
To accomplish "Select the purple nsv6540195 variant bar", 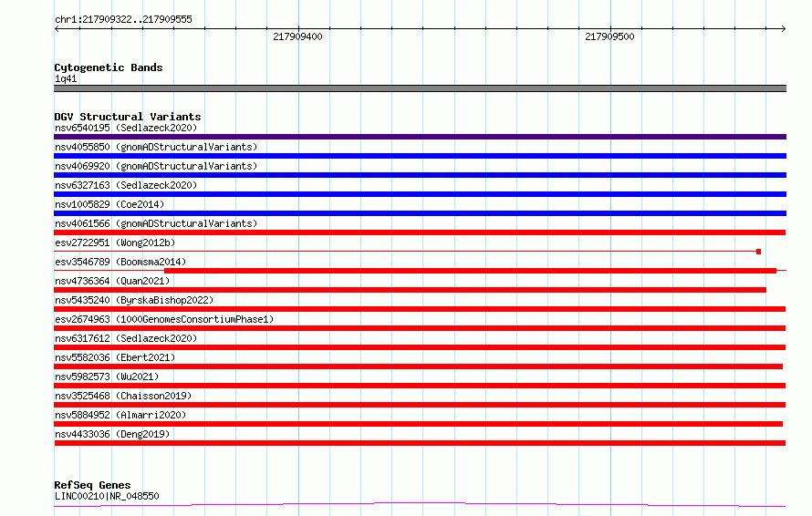I will click(x=420, y=137).
